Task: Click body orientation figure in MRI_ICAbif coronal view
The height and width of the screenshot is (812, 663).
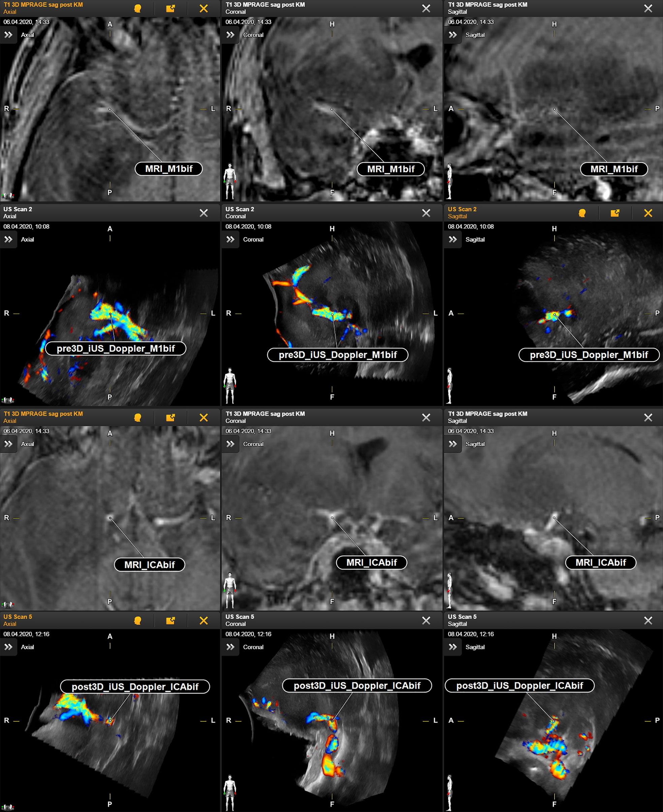Action: coord(229,590)
